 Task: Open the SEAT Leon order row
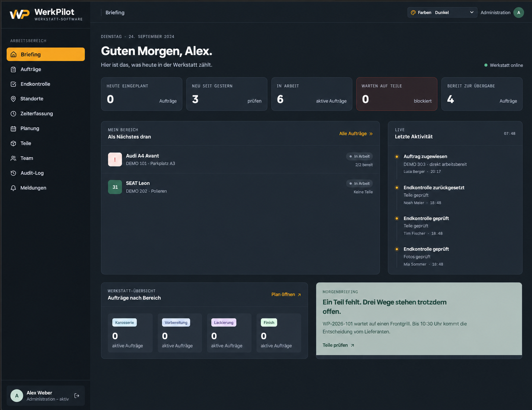tap(240, 187)
